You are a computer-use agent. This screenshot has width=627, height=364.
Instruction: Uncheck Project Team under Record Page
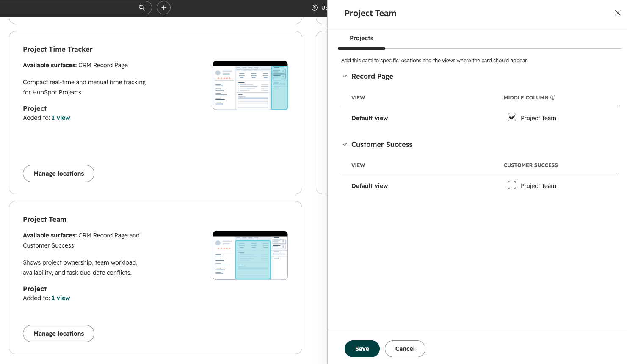pos(512,118)
